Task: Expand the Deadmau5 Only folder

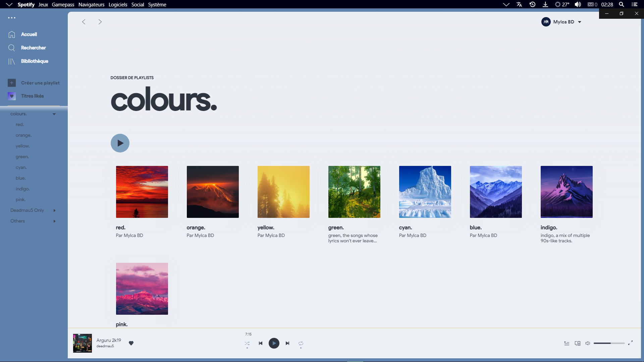Action: coord(54,210)
